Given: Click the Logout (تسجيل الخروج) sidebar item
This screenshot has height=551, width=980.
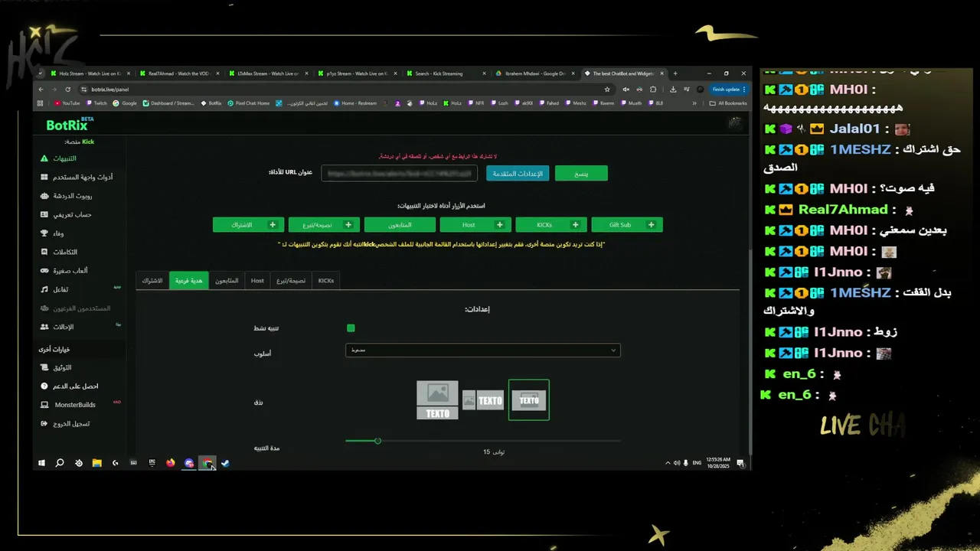Looking at the screenshot, I should coord(66,423).
